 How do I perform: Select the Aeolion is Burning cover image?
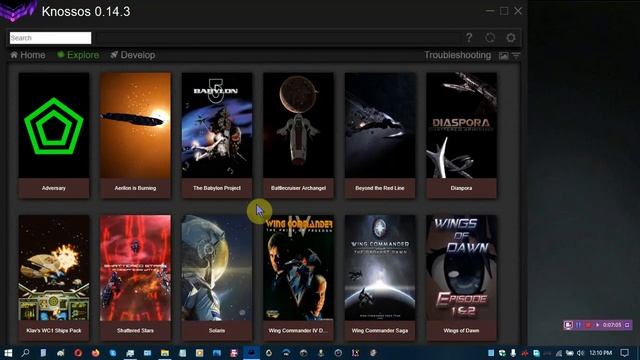pyautogui.click(x=136, y=125)
